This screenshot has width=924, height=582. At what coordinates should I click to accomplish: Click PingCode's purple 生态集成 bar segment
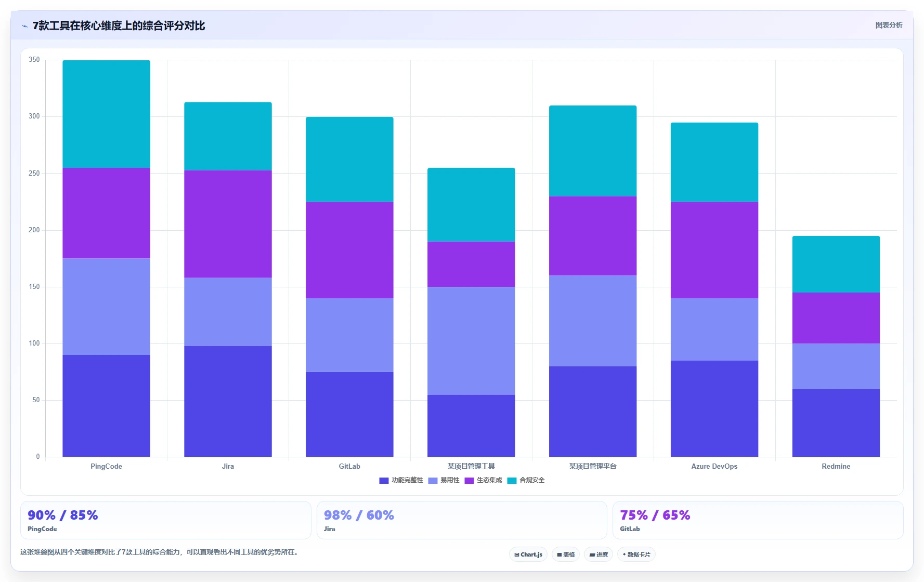click(107, 213)
